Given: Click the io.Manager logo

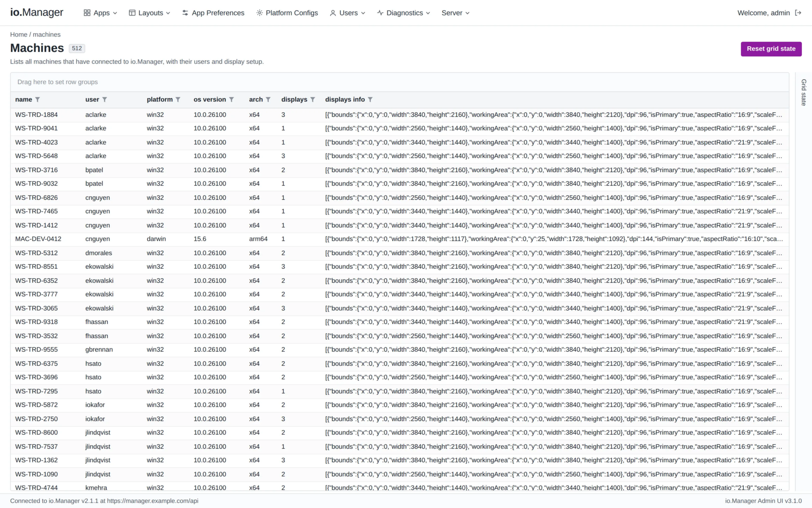Looking at the screenshot, I should pos(37,12).
